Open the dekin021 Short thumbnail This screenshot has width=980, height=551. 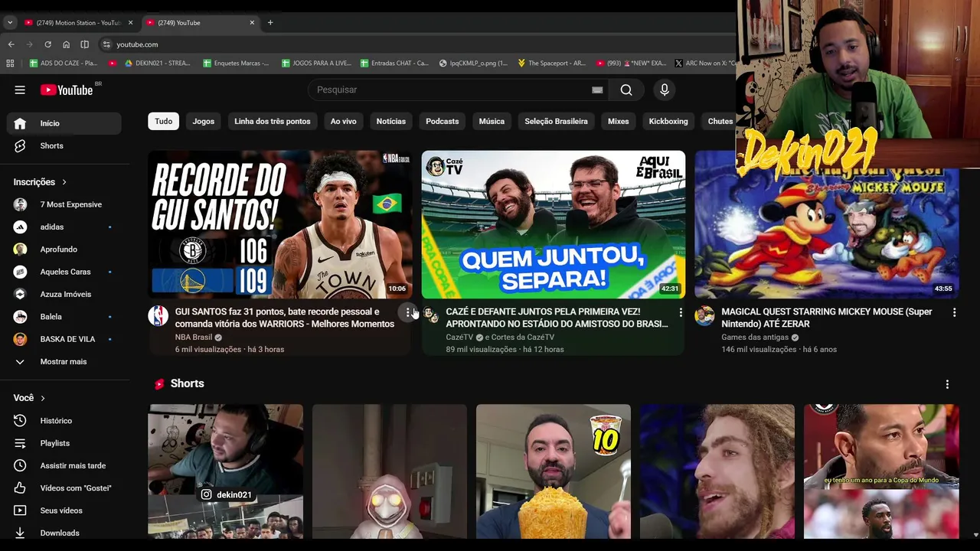tap(226, 471)
